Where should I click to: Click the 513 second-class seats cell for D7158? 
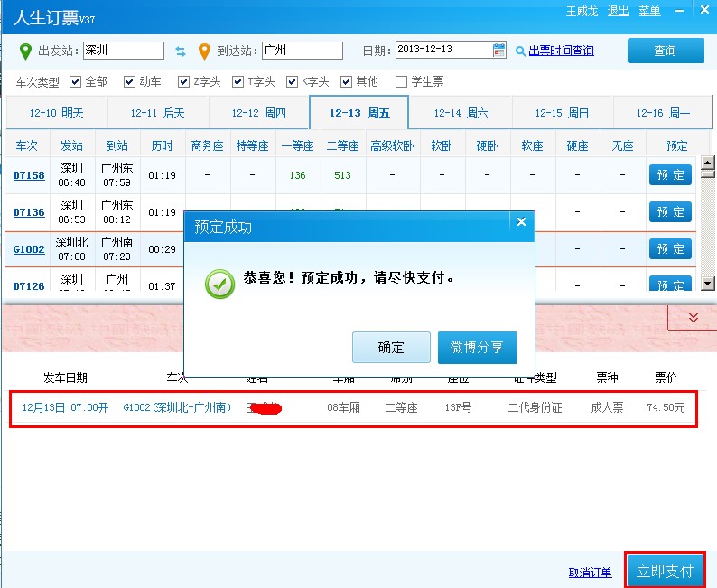(342, 175)
